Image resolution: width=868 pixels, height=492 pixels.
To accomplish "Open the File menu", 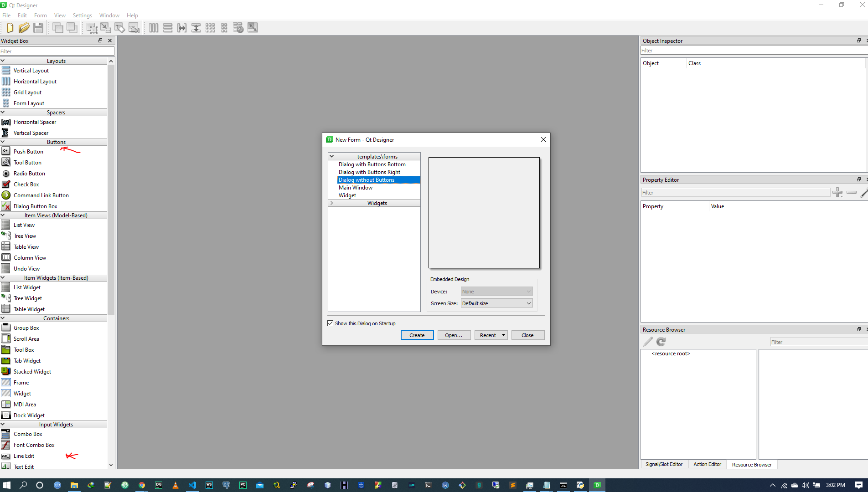I will point(6,15).
